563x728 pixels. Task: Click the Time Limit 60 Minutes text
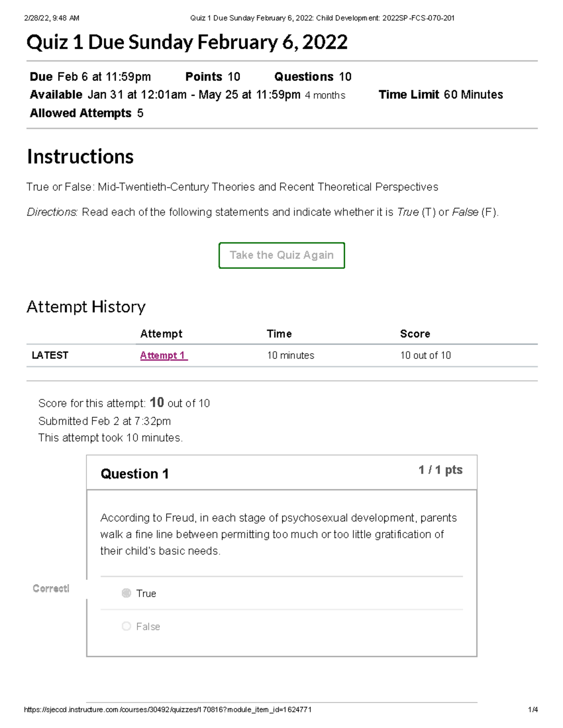(x=441, y=95)
